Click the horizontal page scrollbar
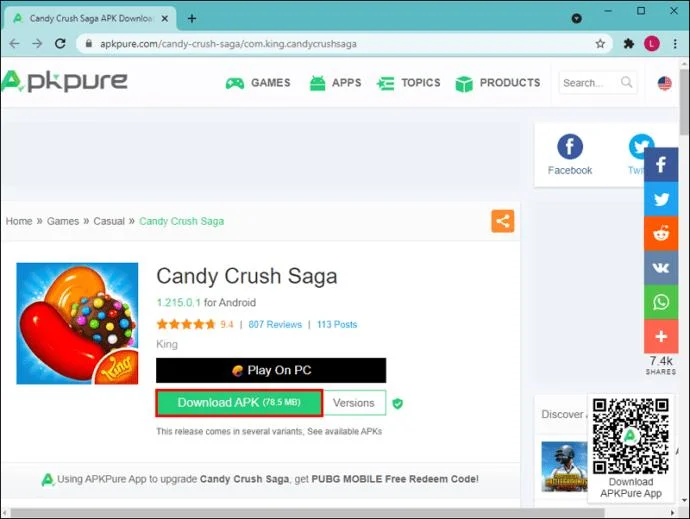Image resolution: width=690 pixels, height=519 pixels. (308, 513)
